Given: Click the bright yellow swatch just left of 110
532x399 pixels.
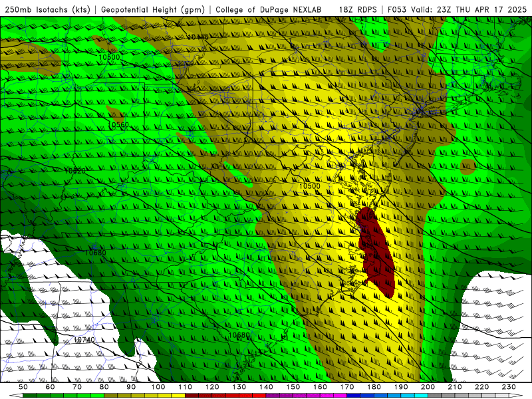Looking at the screenshot, I should tap(178, 396).
